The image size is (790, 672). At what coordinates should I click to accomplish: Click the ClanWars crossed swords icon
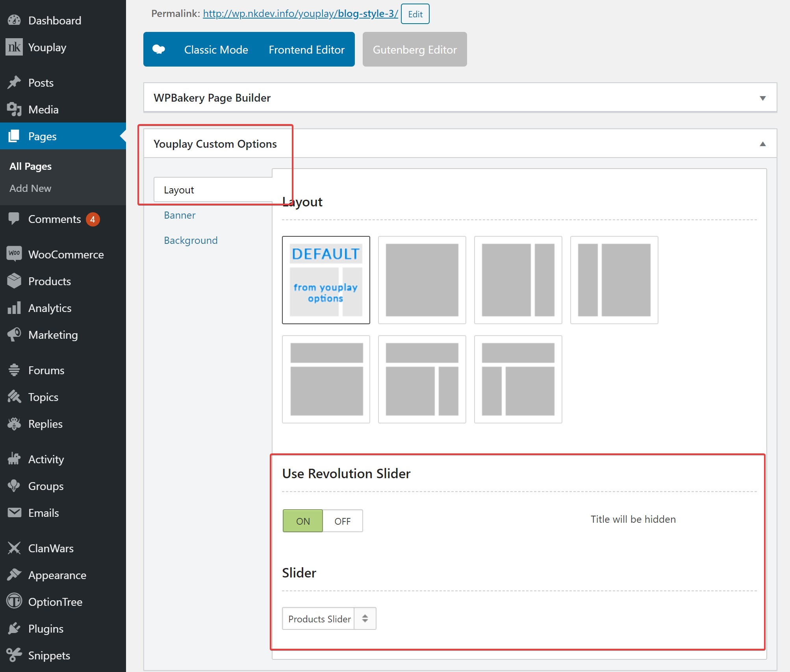tap(14, 548)
